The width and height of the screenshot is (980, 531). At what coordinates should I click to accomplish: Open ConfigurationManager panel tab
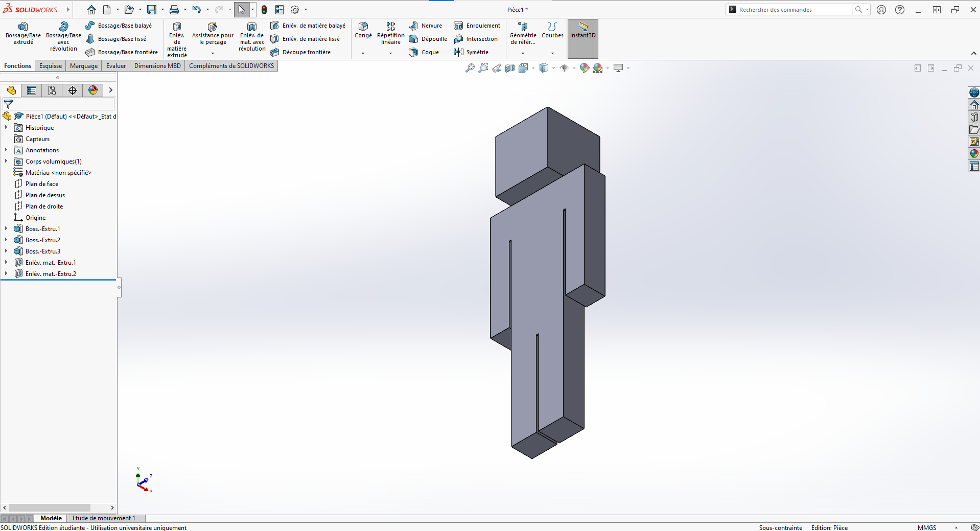click(52, 90)
